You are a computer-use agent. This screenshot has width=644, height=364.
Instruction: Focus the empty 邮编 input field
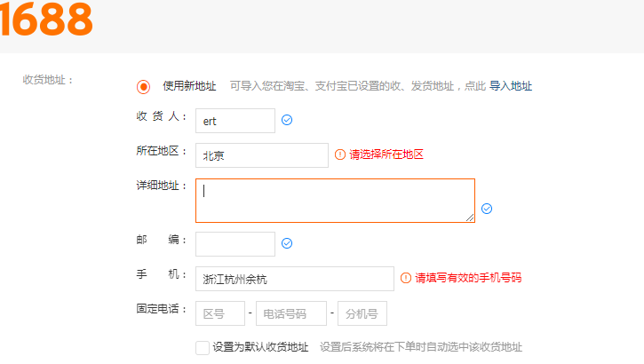pyautogui.click(x=235, y=244)
